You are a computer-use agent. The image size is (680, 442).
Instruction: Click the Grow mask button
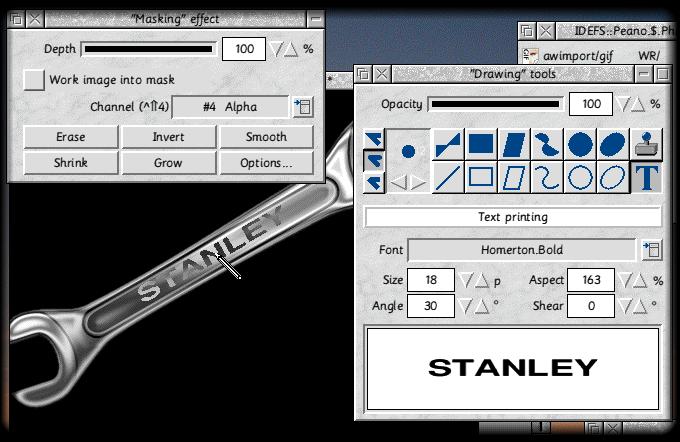[x=169, y=163]
